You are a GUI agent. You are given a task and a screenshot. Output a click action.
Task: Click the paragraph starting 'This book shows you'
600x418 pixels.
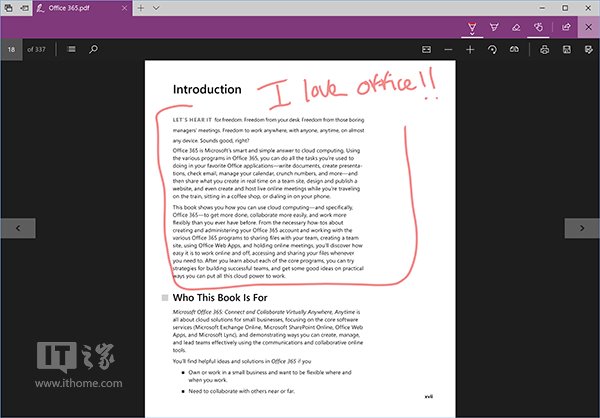tap(268, 242)
